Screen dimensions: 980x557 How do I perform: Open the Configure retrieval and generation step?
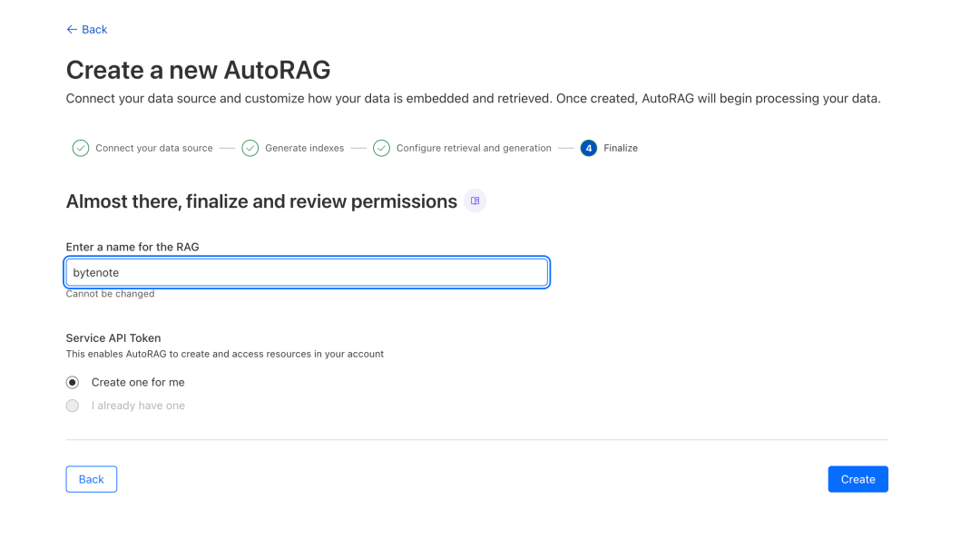[x=474, y=147]
